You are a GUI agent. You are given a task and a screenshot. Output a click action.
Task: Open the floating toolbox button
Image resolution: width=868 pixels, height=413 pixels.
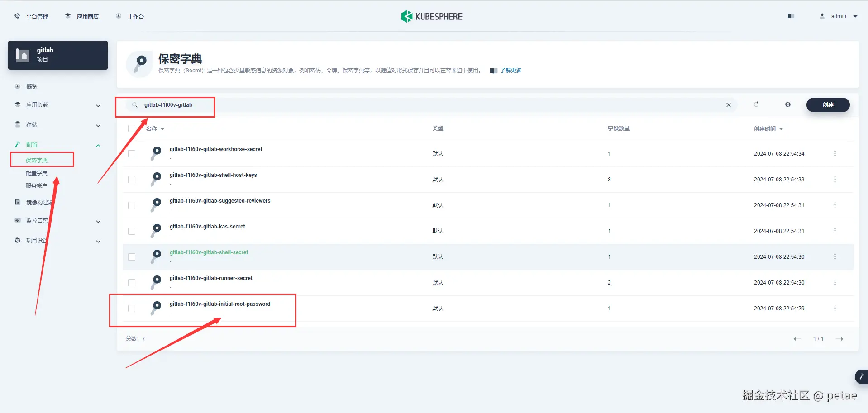click(861, 377)
